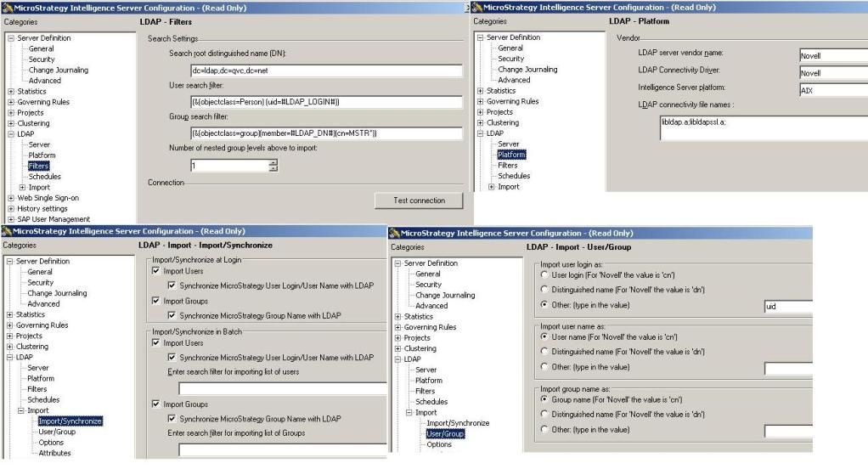Select 'User login' radio under Import user login as
Viewport: 868px width, 469px height.
pyautogui.click(x=544, y=274)
